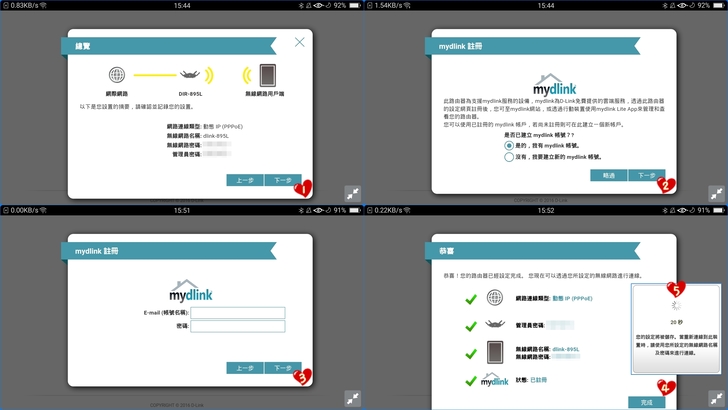
Task: Click 上一步 in the mydlink login dialog
Action: pos(245,368)
